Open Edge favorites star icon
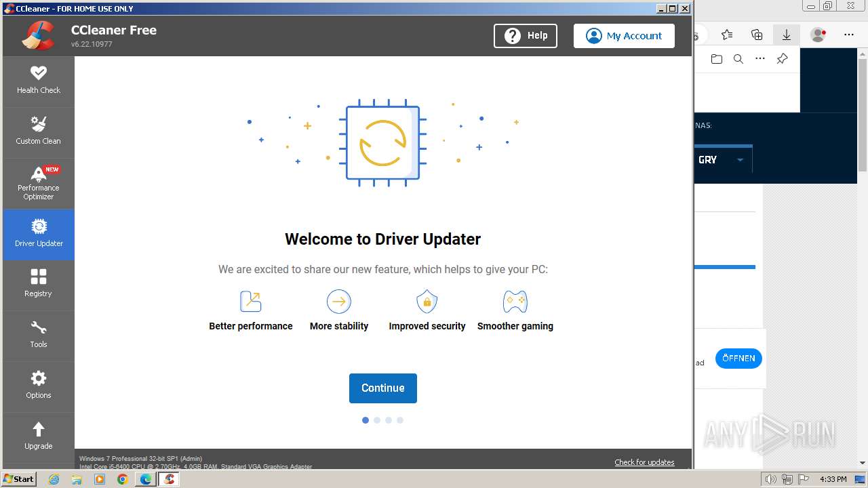 tap(727, 35)
